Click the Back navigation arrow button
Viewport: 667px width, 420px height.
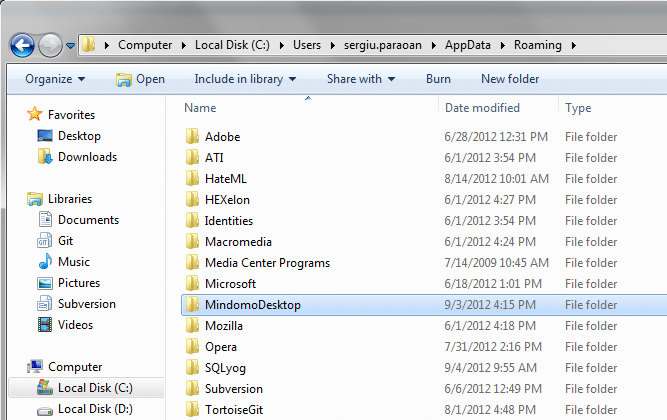tap(22, 45)
